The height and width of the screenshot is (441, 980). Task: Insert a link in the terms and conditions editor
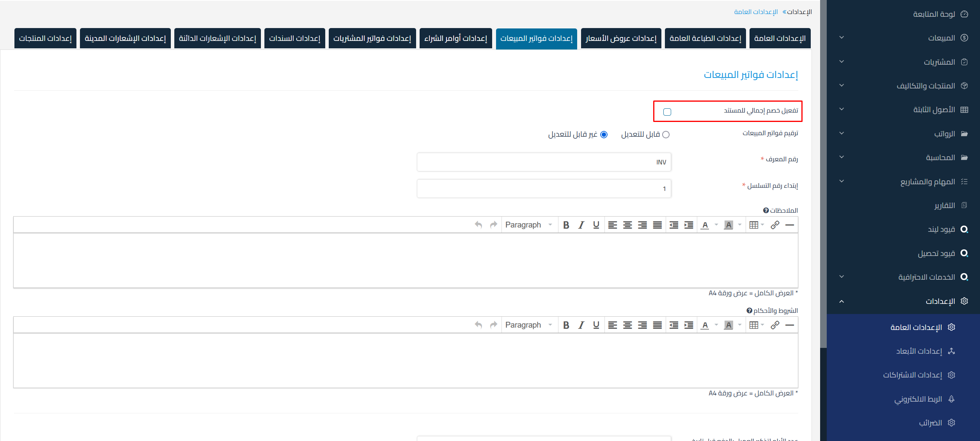coord(775,325)
